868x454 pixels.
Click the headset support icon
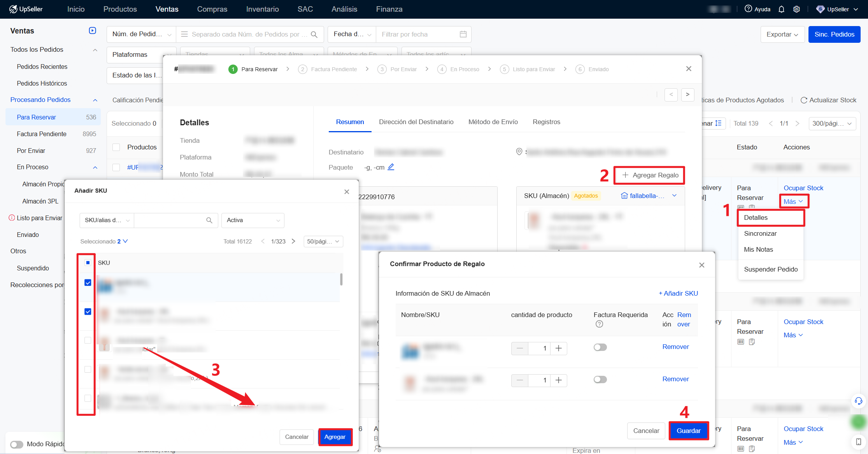[x=858, y=401]
